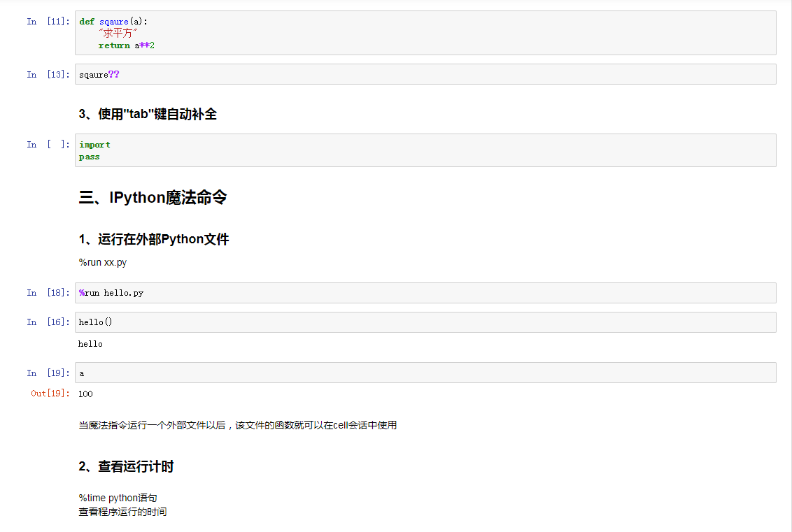The image size is (792, 532).
Task: Click the 'Out[19]:' output prompt
Action: point(50,393)
